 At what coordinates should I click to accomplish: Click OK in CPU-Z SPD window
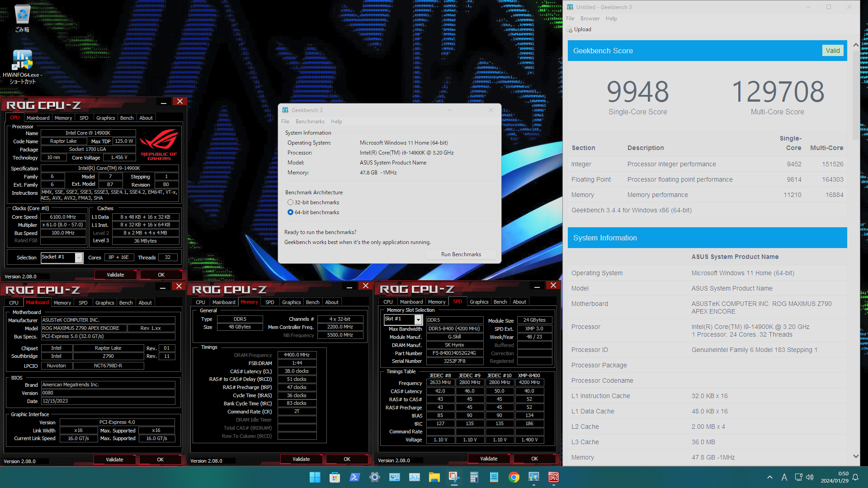coord(534,459)
